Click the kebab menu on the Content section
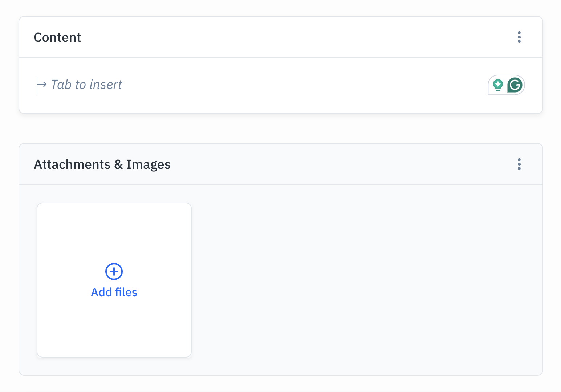 tap(519, 37)
